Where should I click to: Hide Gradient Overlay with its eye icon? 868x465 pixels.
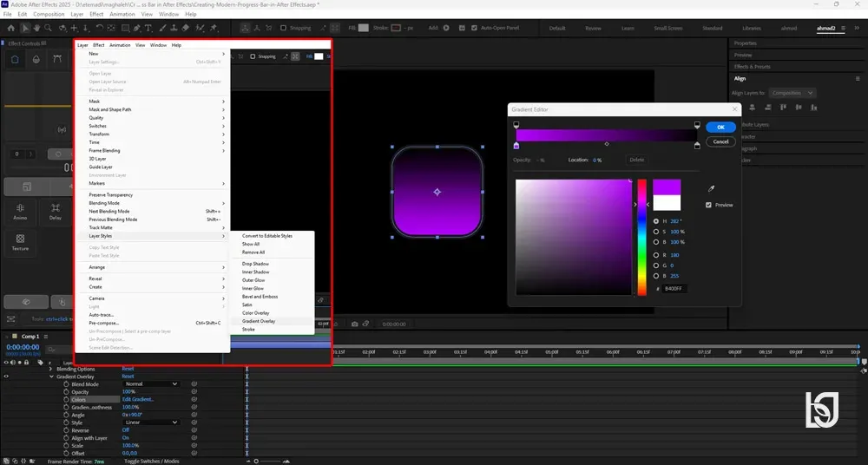pos(6,377)
